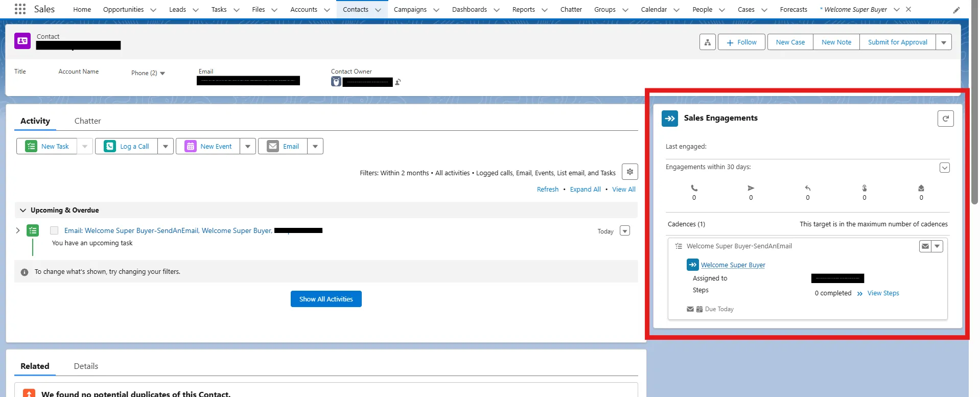
Task: Open the Details tab
Action: [x=86, y=366]
